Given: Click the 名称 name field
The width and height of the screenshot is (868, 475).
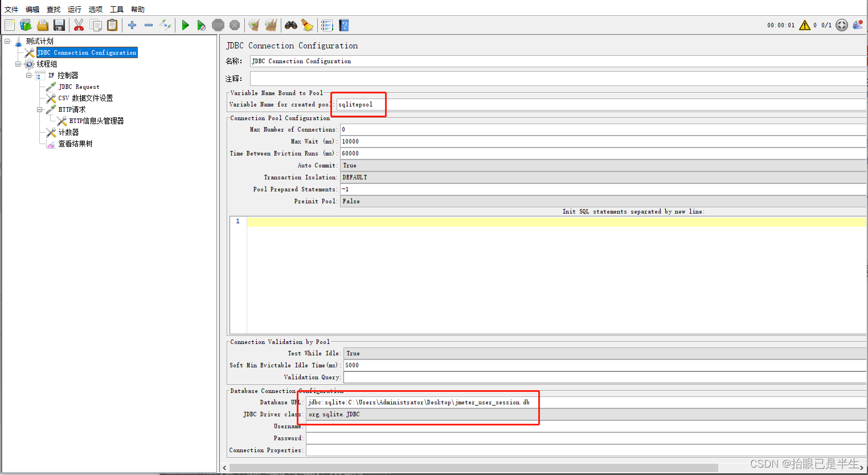Looking at the screenshot, I should [558, 61].
